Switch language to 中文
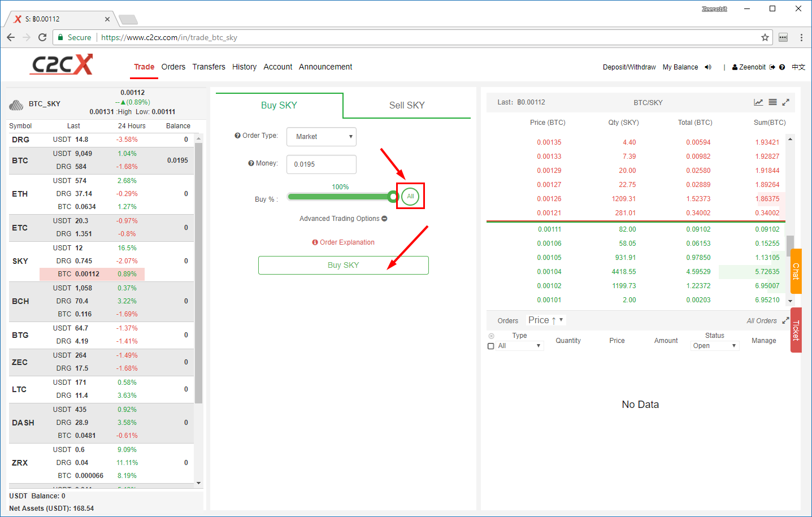This screenshot has height=517, width=812. pyautogui.click(x=798, y=67)
